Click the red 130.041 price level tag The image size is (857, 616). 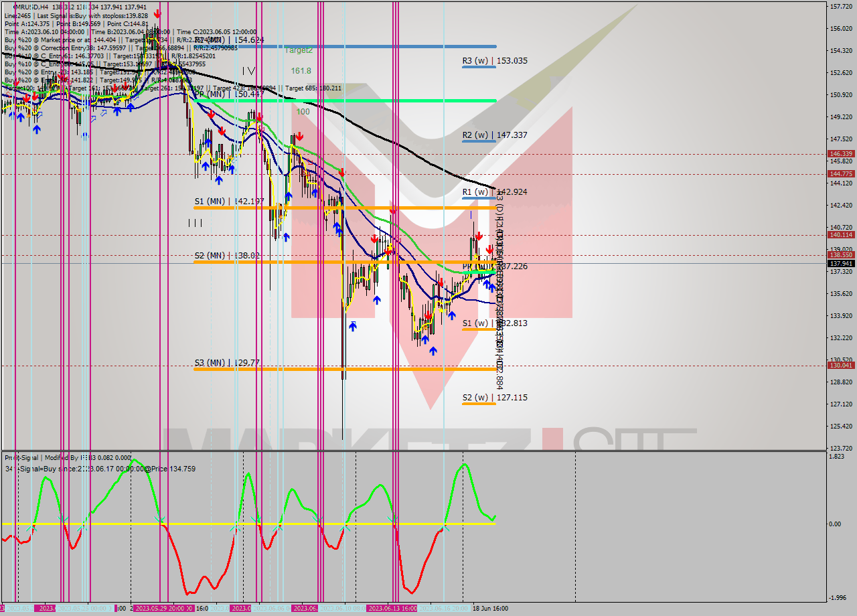click(x=840, y=366)
